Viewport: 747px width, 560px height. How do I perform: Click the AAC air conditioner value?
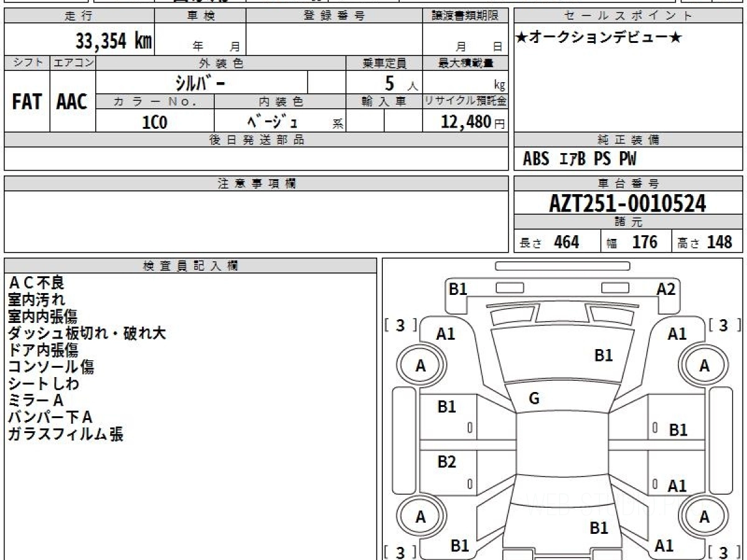72,102
